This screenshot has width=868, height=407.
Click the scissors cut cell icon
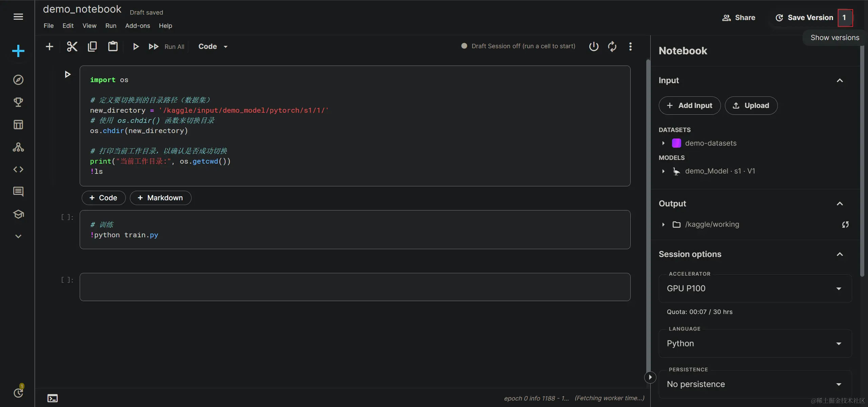tap(72, 47)
